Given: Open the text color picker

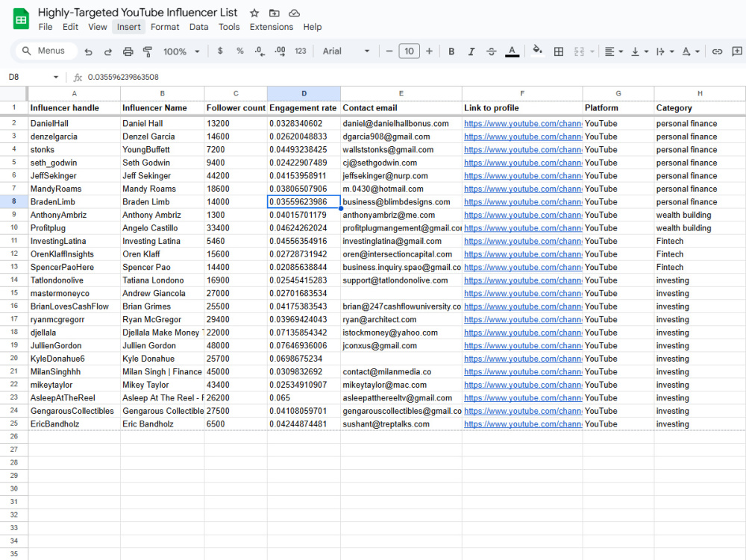Looking at the screenshot, I should [512, 51].
